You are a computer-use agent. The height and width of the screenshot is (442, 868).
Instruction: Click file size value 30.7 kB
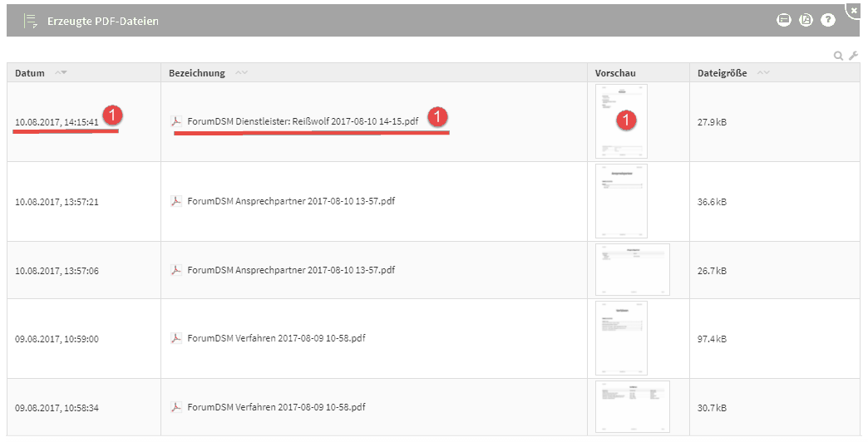(x=712, y=408)
